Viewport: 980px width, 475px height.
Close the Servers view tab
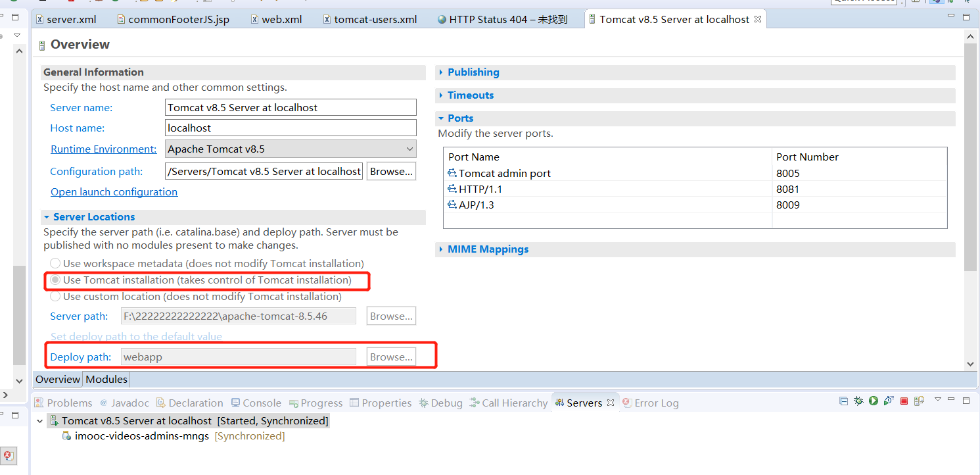[610, 403]
